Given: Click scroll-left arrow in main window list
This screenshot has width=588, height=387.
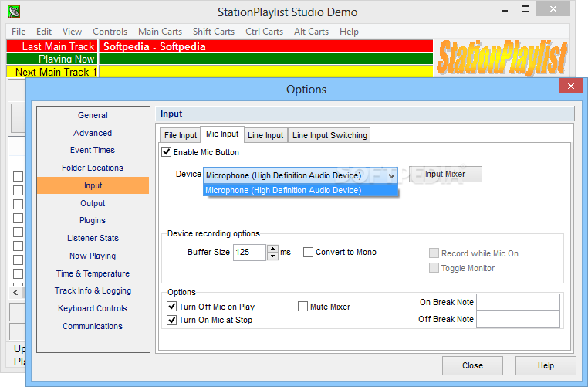Looking at the screenshot, I should point(15,293).
